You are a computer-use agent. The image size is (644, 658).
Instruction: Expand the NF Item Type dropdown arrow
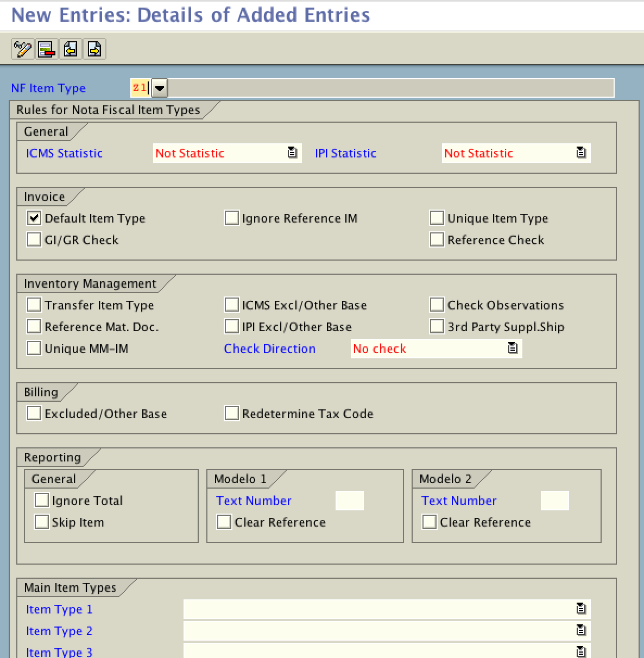point(160,88)
